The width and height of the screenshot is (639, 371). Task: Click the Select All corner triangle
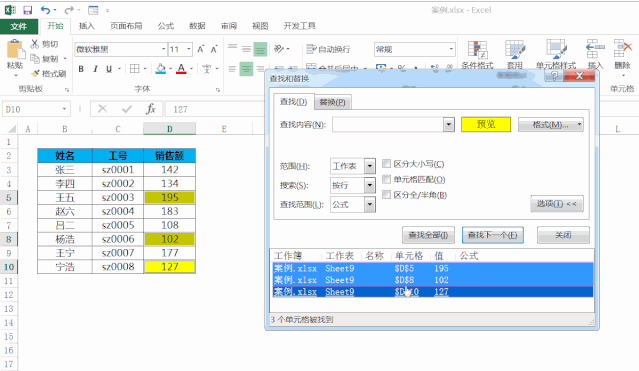12,129
